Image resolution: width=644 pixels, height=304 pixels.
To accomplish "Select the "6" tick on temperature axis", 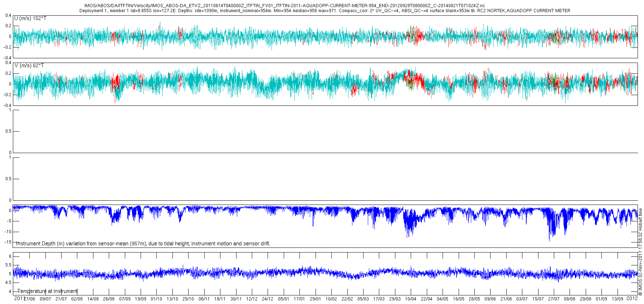I will [10, 256].
